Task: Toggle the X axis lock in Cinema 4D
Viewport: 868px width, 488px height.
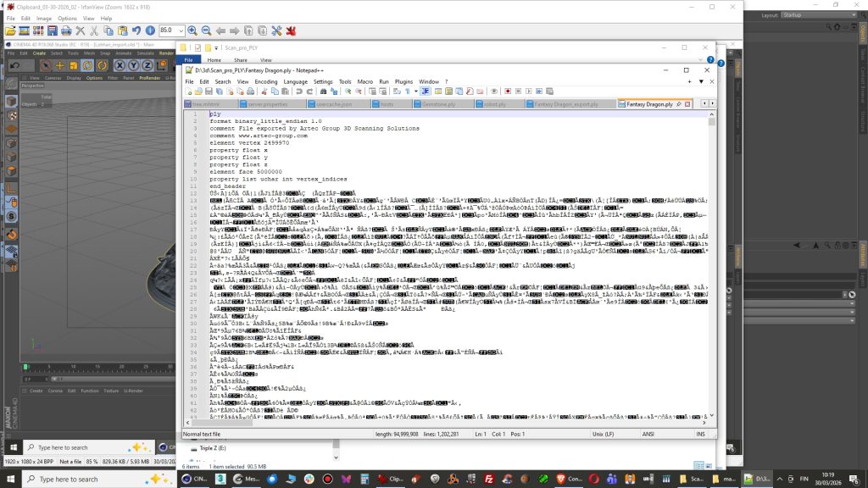Action: (x=121, y=65)
